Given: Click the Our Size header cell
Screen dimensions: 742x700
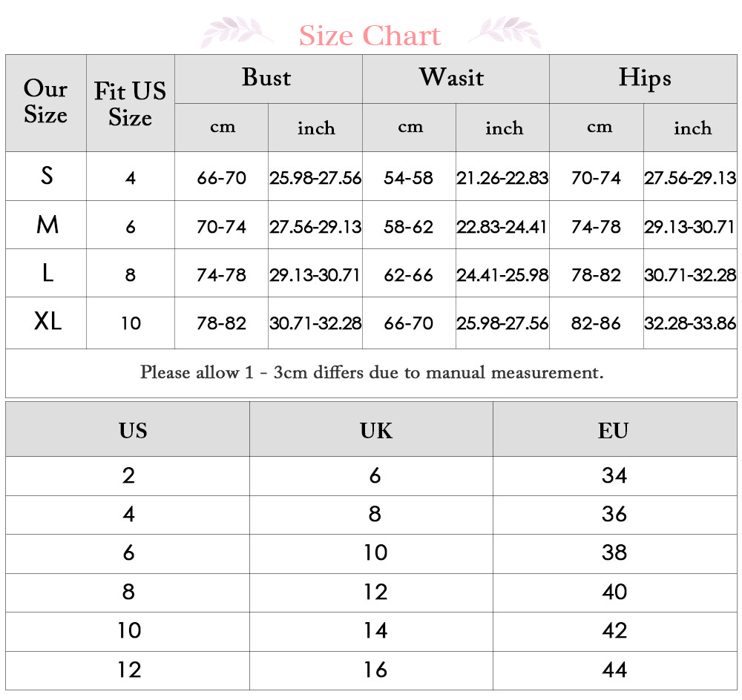Looking at the screenshot, I should coord(46,103).
